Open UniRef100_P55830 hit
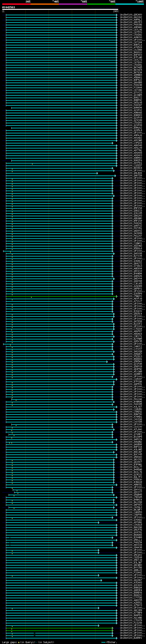This screenshot has height=644, width=146. coord(131,480)
